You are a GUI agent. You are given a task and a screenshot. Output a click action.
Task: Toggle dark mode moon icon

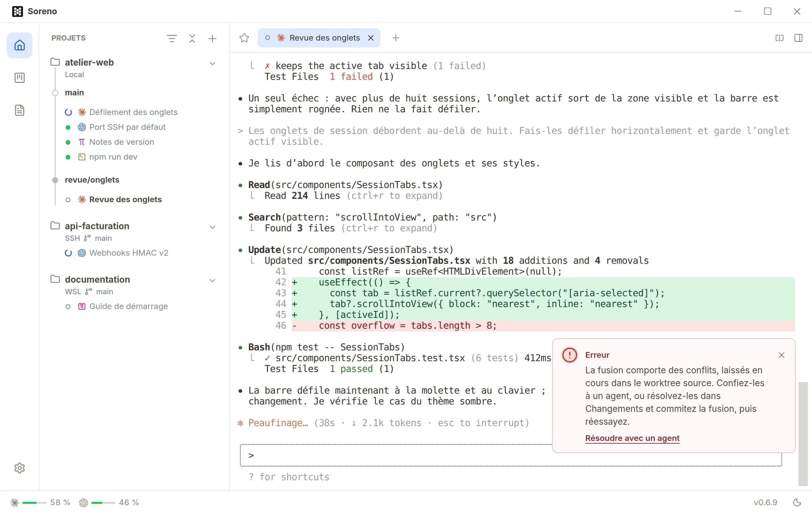point(797,503)
